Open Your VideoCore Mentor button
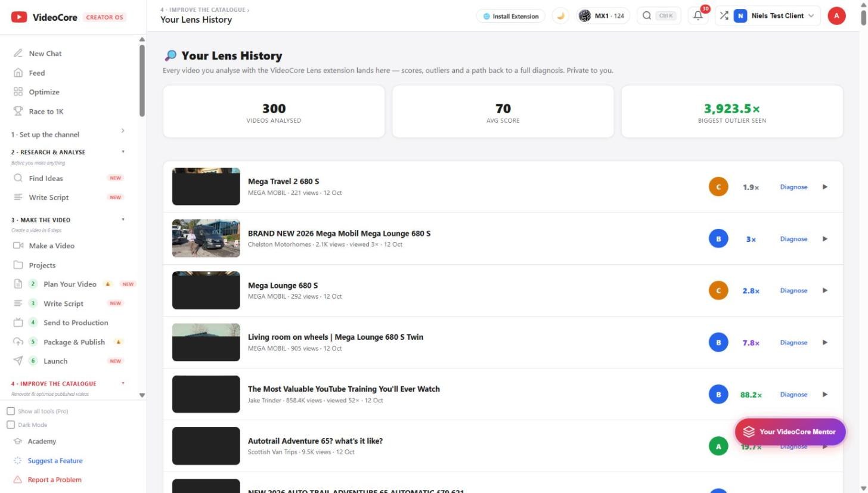Viewport: 868px width, 493px height. click(x=790, y=432)
